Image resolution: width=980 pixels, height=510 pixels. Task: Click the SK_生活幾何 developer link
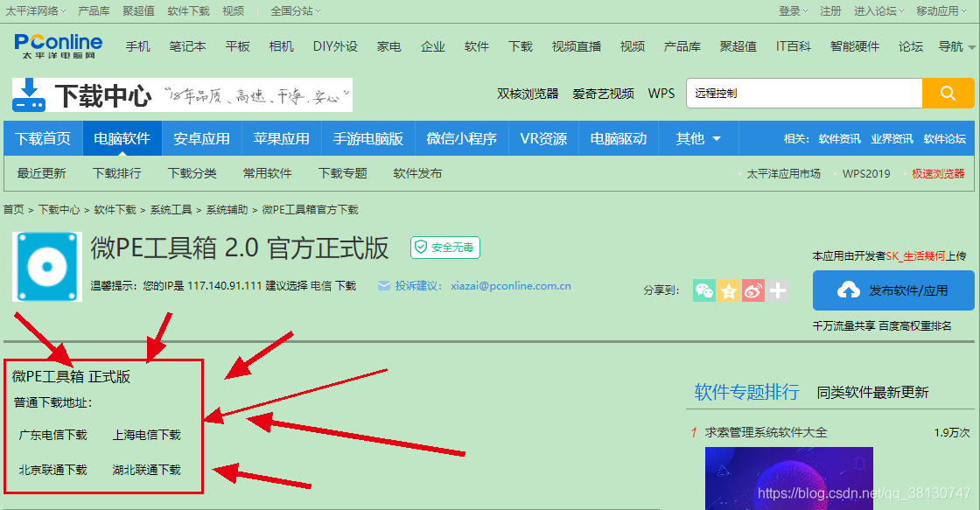tap(915, 255)
